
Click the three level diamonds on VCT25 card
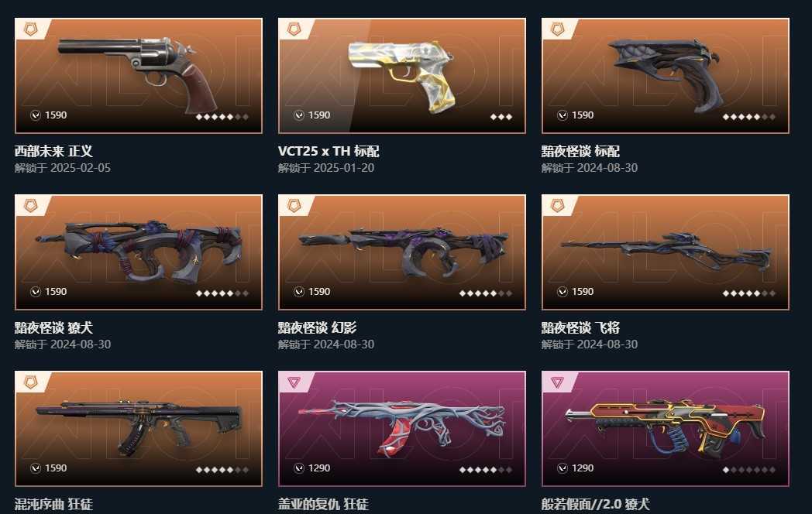pos(501,117)
